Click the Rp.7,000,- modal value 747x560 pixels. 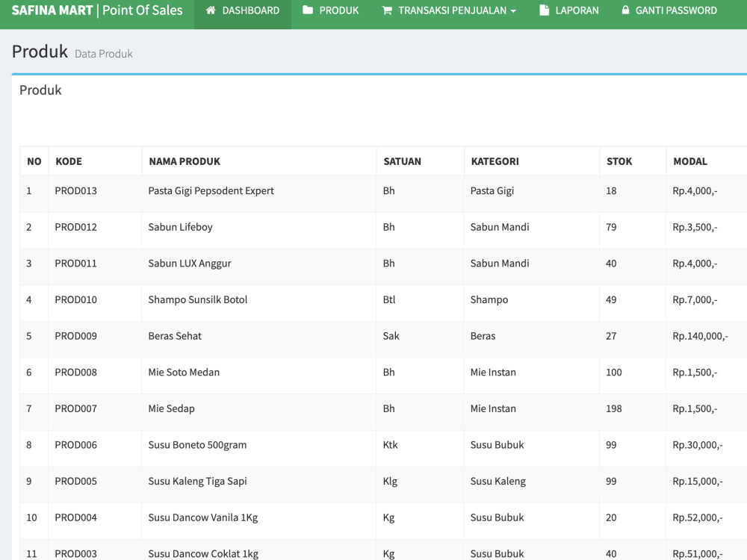click(x=695, y=299)
